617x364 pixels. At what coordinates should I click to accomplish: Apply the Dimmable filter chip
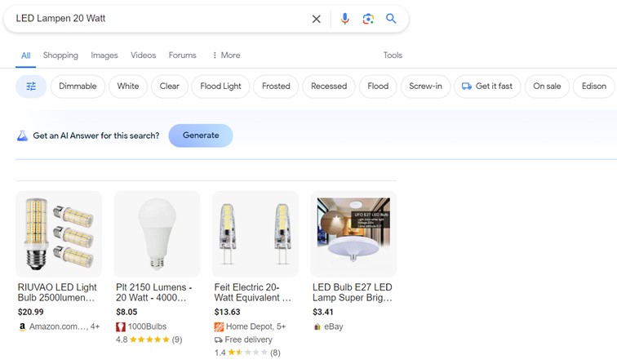coord(78,87)
